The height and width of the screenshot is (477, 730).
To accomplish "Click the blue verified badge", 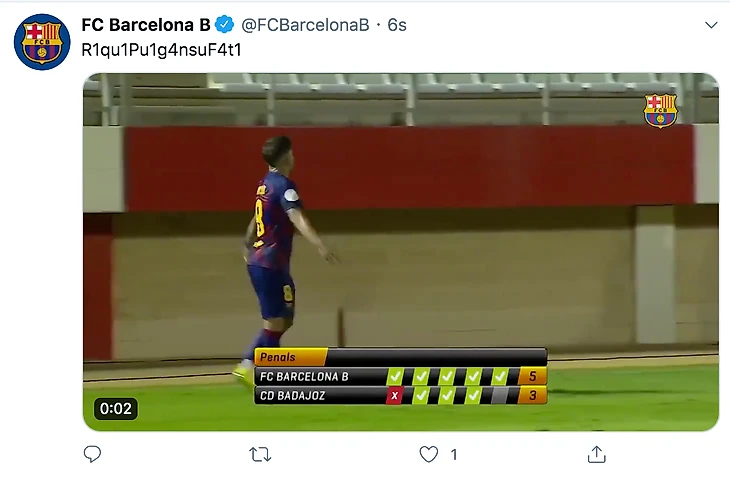I will pos(224,25).
